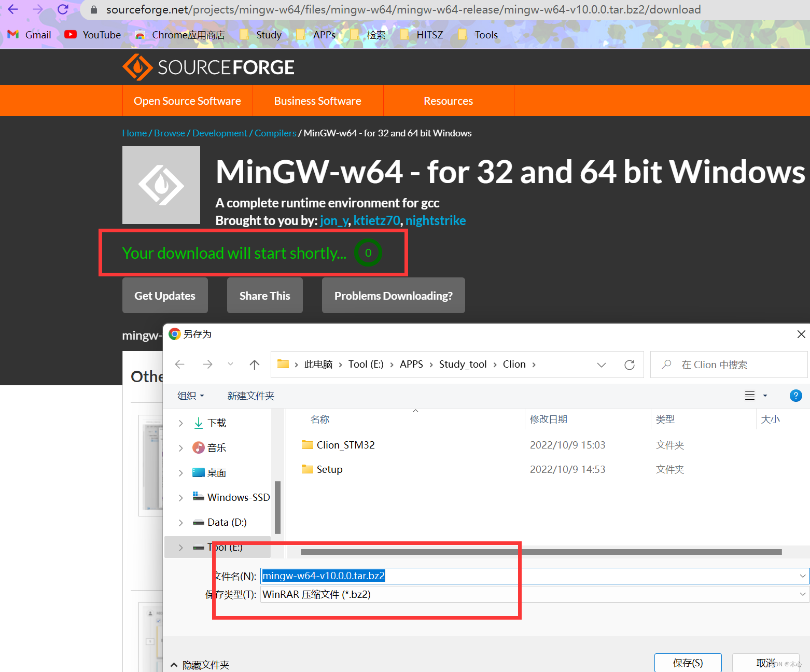Open the Chrome应用商店 bookmark
This screenshot has height=672, width=810.
pos(180,35)
